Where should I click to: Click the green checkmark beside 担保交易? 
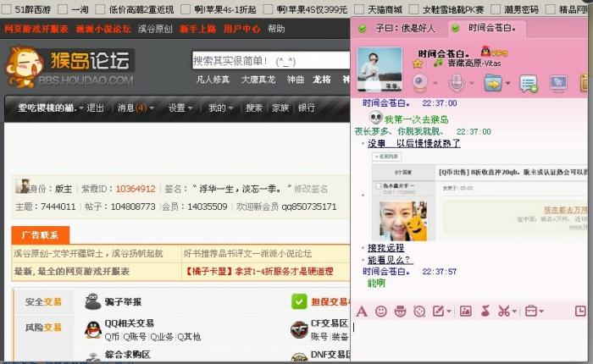(299, 301)
